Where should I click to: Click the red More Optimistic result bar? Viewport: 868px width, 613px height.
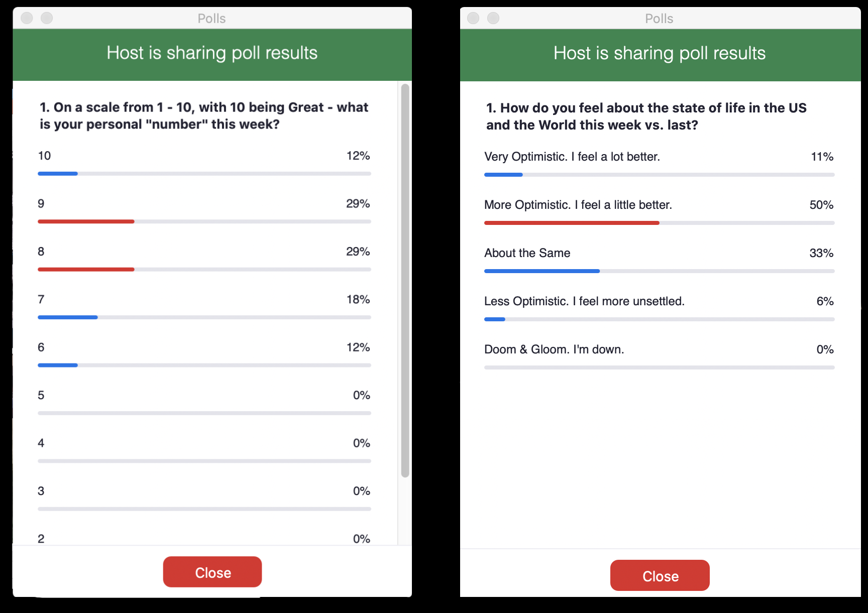pos(572,223)
